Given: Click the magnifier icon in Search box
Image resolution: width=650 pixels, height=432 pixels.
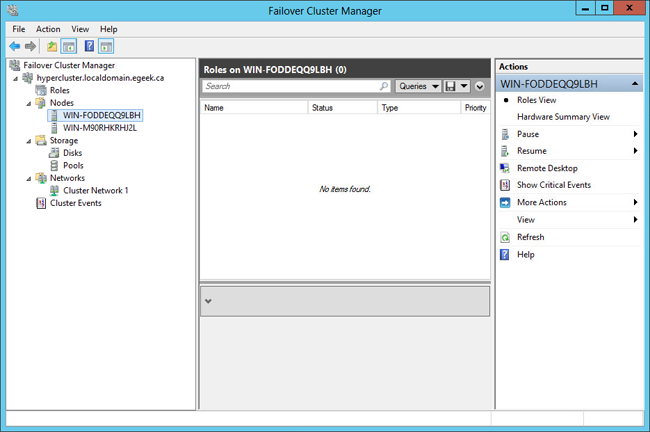Looking at the screenshot, I should click(384, 86).
